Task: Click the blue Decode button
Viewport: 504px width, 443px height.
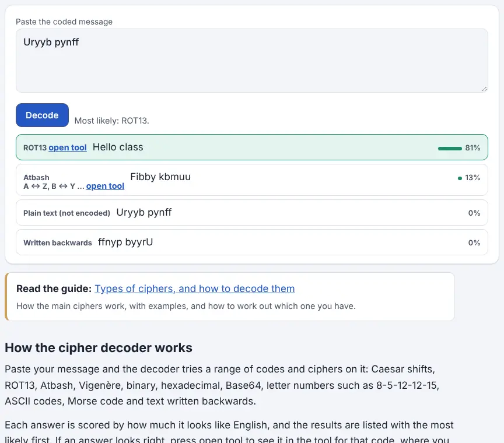Action: [42, 115]
